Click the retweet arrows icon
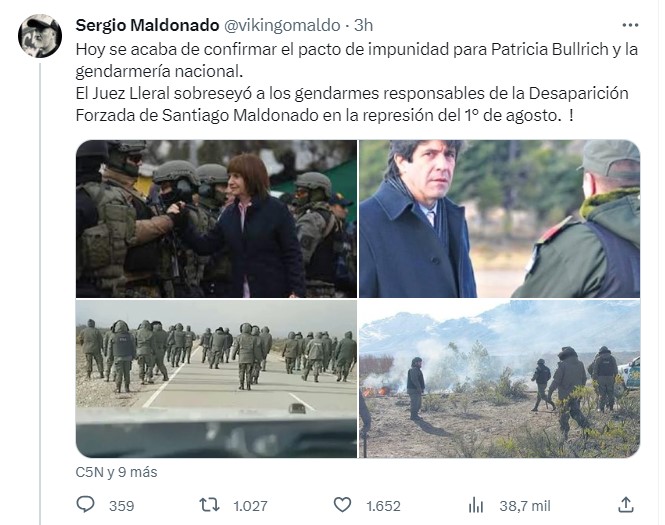This screenshot has height=525, width=665. click(x=210, y=505)
